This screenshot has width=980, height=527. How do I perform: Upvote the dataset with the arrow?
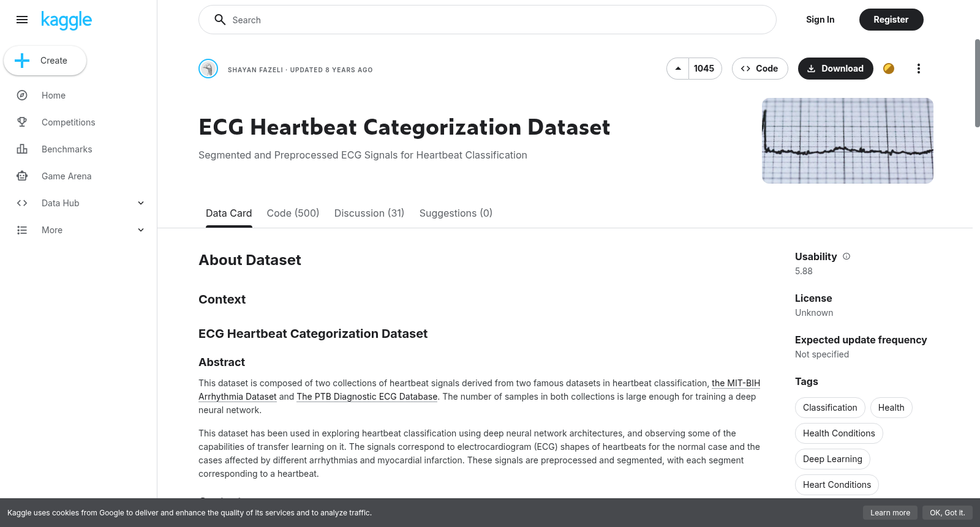coord(678,69)
